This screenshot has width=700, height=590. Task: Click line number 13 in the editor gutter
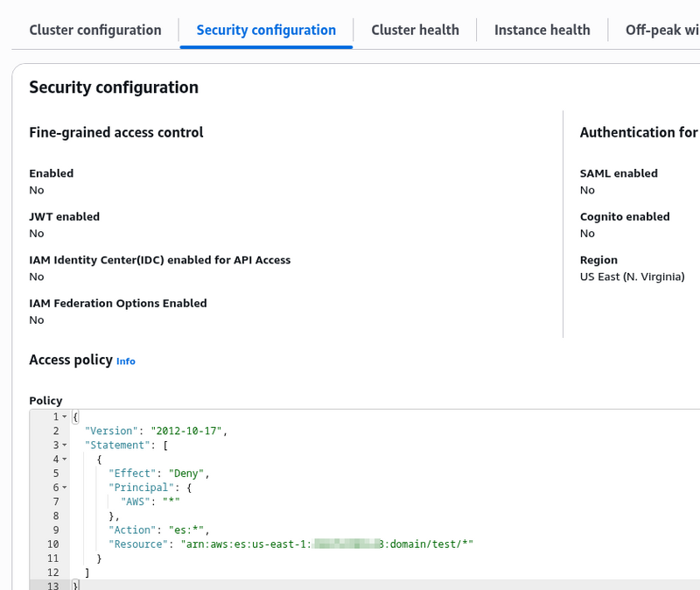pos(53,585)
